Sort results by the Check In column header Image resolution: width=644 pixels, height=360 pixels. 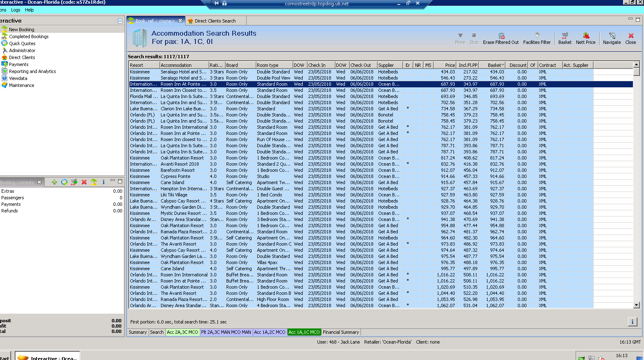click(x=321, y=65)
